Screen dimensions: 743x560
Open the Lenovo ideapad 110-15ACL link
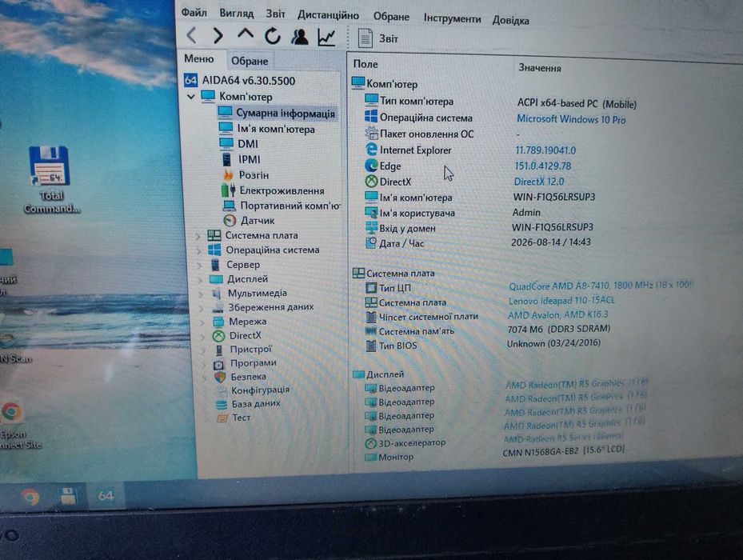pyautogui.click(x=561, y=300)
